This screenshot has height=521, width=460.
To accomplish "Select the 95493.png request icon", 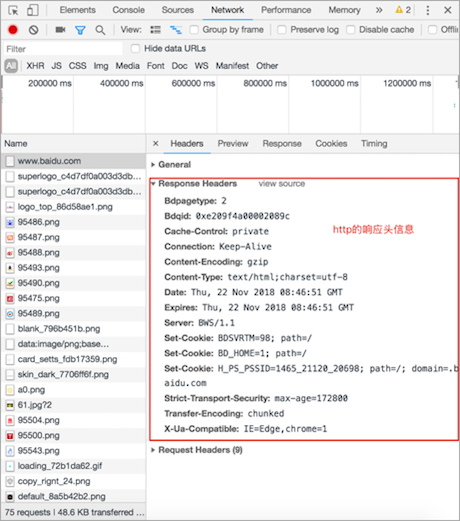I will 10,268.
